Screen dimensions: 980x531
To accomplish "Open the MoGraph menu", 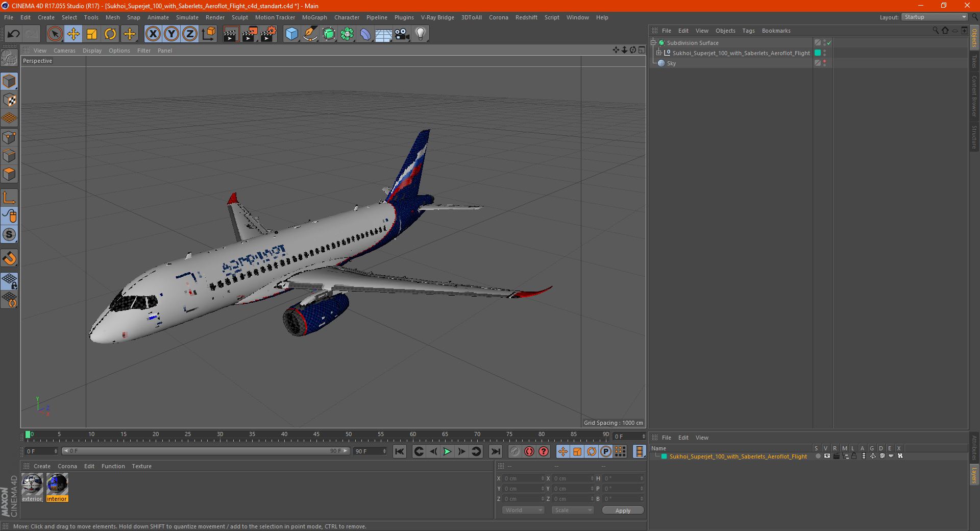I will click(x=314, y=17).
